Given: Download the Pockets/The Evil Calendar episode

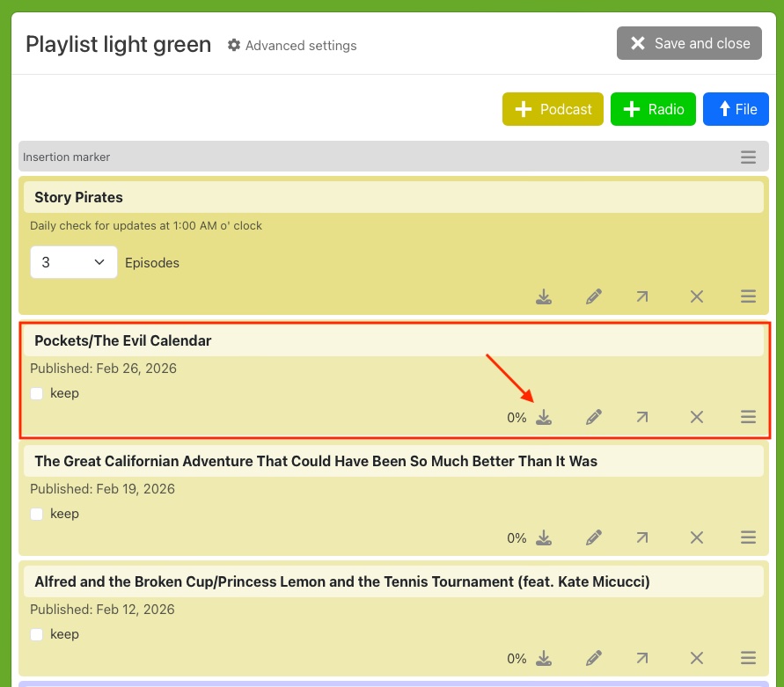Looking at the screenshot, I should [x=545, y=417].
